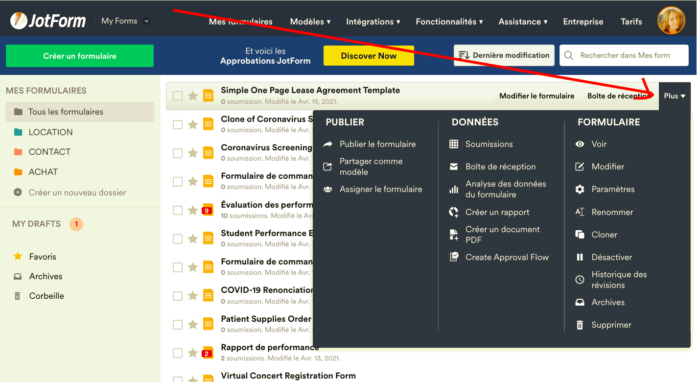Viewport: 700px width, 382px height.
Task: Click the form icon for Évaluation des performances
Action: (208, 210)
